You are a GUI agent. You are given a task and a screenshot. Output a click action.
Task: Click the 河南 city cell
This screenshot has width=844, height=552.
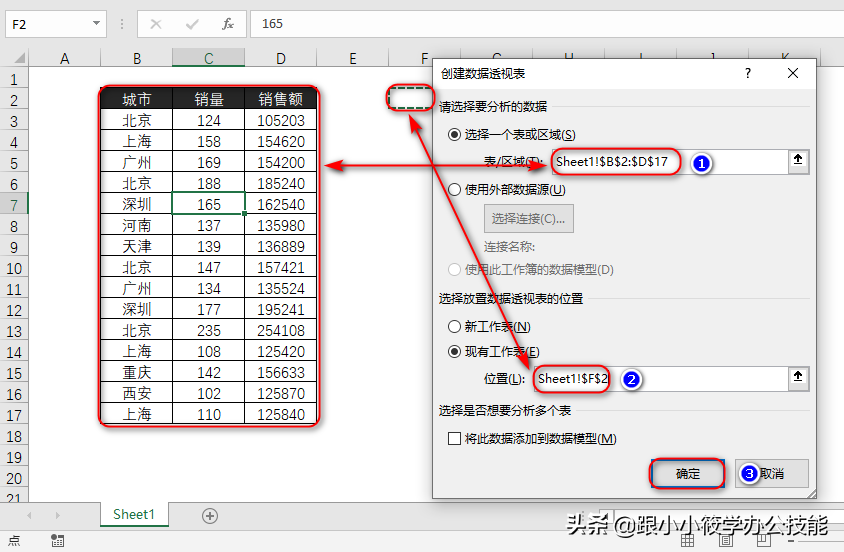(x=137, y=225)
